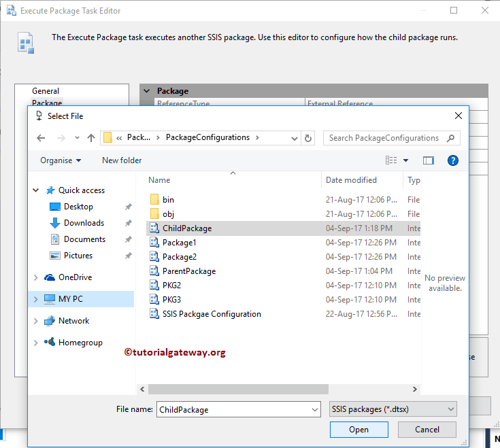Image resolution: width=500 pixels, height=448 pixels.
Task: Click the pin icon beside Downloads
Action: point(128,223)
